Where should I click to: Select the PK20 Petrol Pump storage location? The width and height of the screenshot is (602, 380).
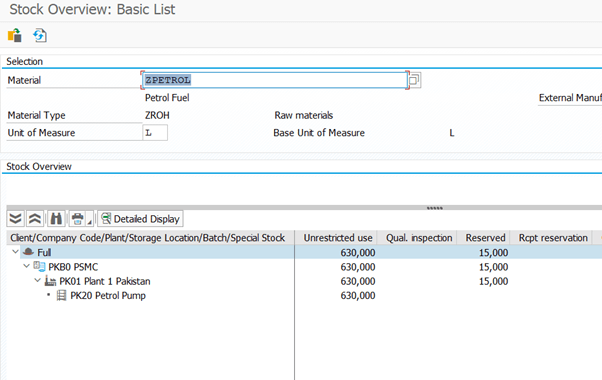point(108,296)
